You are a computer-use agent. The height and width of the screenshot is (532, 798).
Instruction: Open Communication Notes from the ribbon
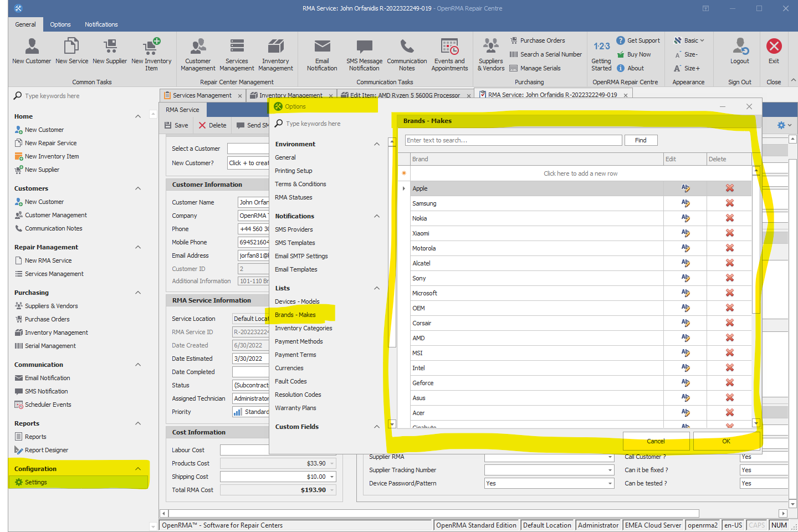point(407,54)
